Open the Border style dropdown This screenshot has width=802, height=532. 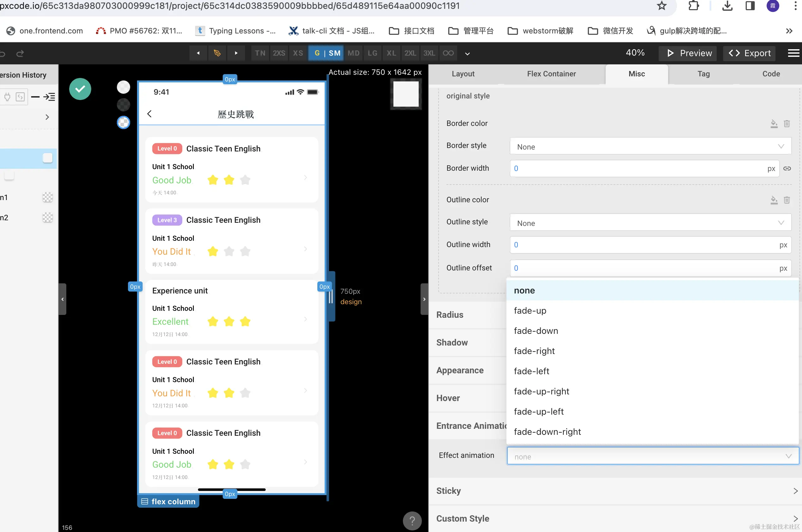[x=650, y=147]
